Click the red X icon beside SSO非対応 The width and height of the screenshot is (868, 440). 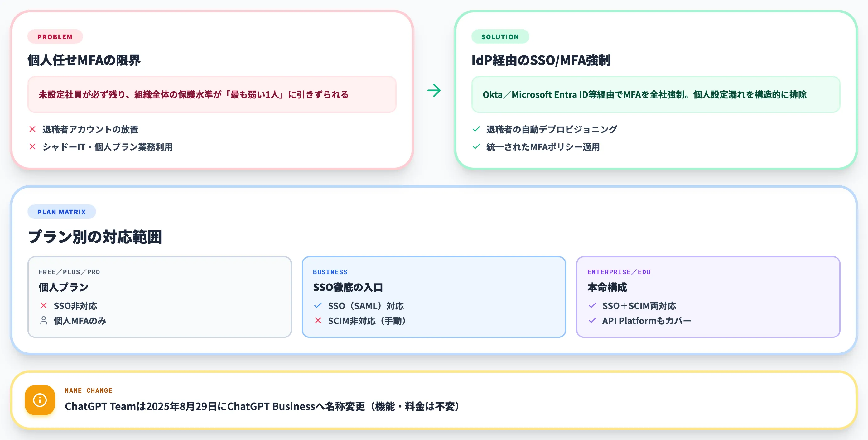[43, 306]
